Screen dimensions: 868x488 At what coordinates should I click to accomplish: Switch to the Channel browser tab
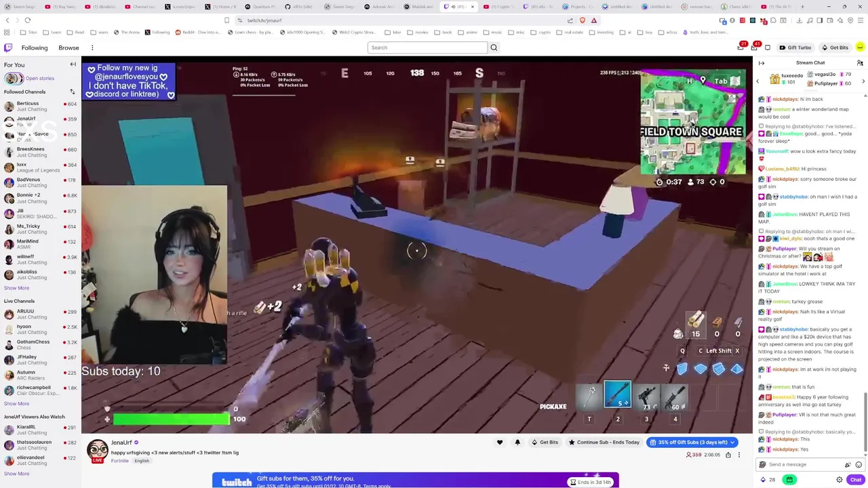coord(140,6)
